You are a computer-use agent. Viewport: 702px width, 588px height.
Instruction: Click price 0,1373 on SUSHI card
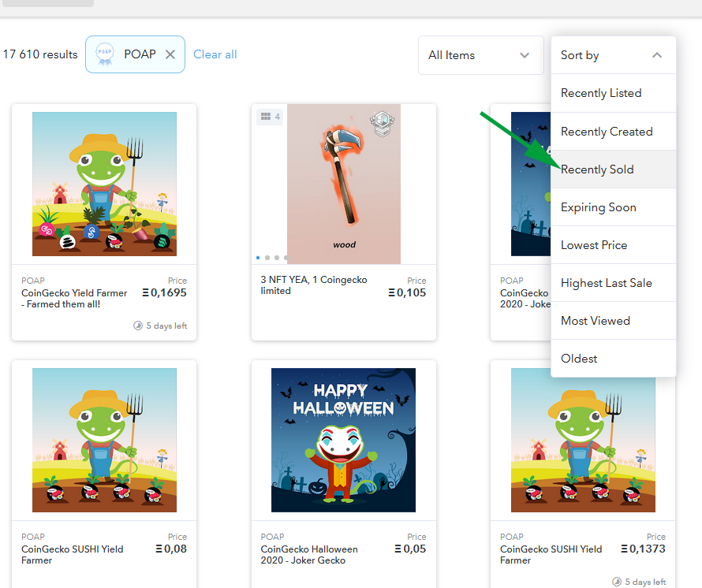(x=644, y=549)
